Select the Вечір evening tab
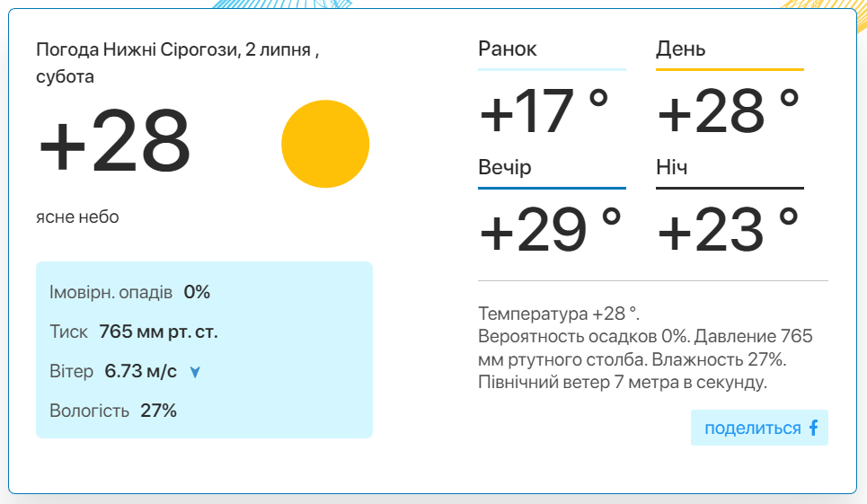The image size is (867, 504). [x=504, y=167]
